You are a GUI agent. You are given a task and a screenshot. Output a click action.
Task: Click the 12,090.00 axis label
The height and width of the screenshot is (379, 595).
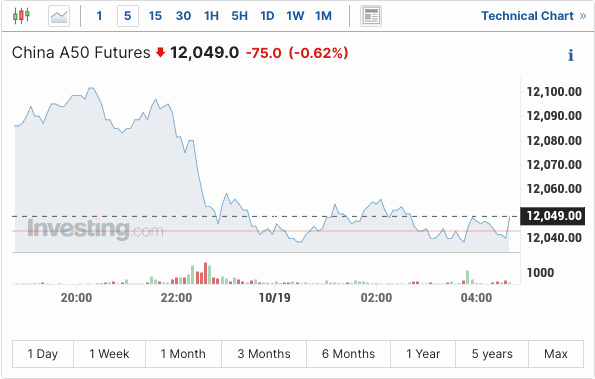pos(554,116)
